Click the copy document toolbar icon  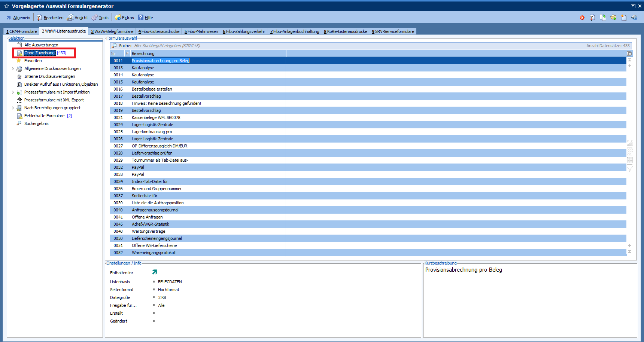click(603, 18)
